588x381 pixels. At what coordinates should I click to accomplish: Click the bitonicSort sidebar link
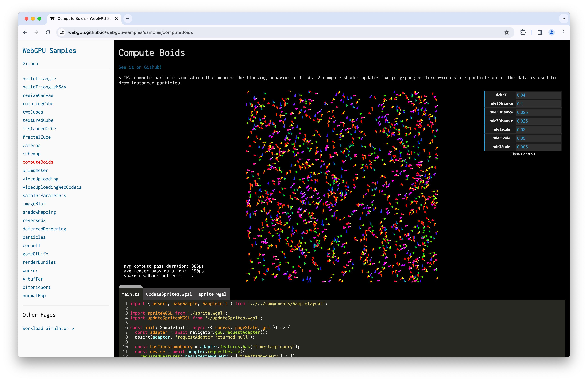click(35, 287)
